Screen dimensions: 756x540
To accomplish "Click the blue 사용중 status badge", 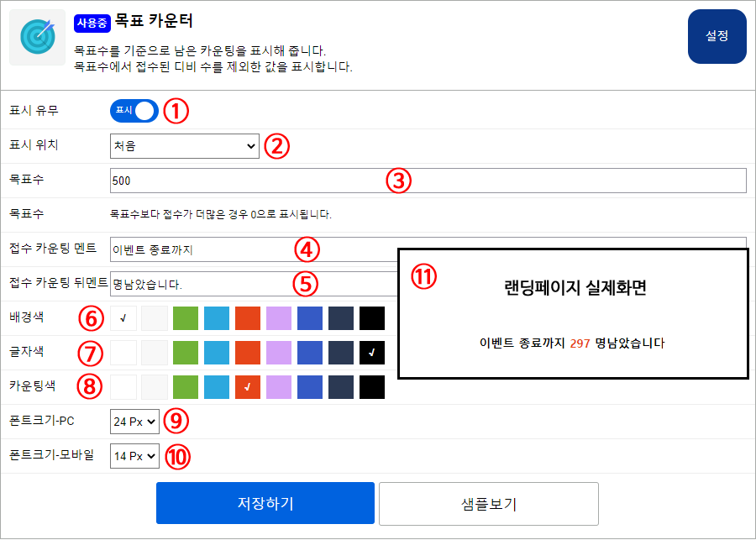I will coord(92,23).
